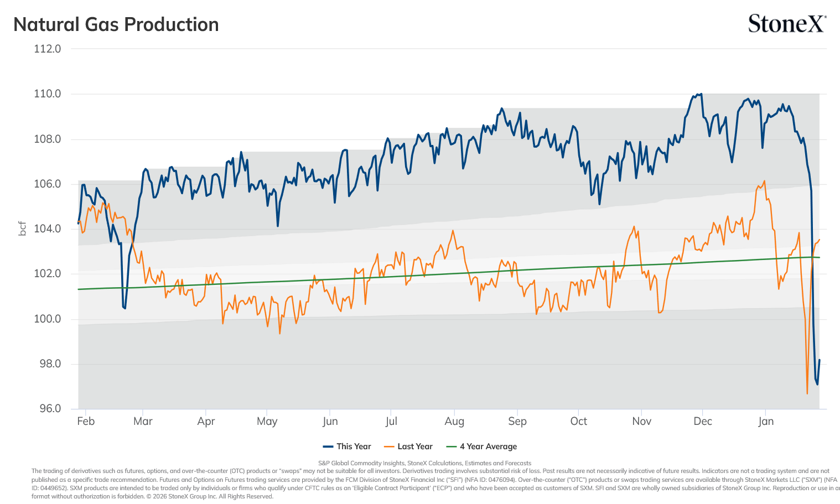Select the Nov label on x-axis

642,421
